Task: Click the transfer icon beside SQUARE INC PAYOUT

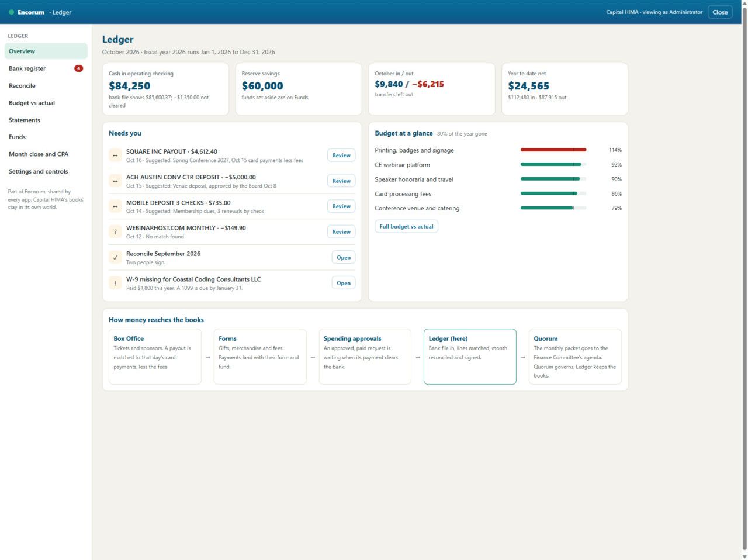Action: click(115, 155)
